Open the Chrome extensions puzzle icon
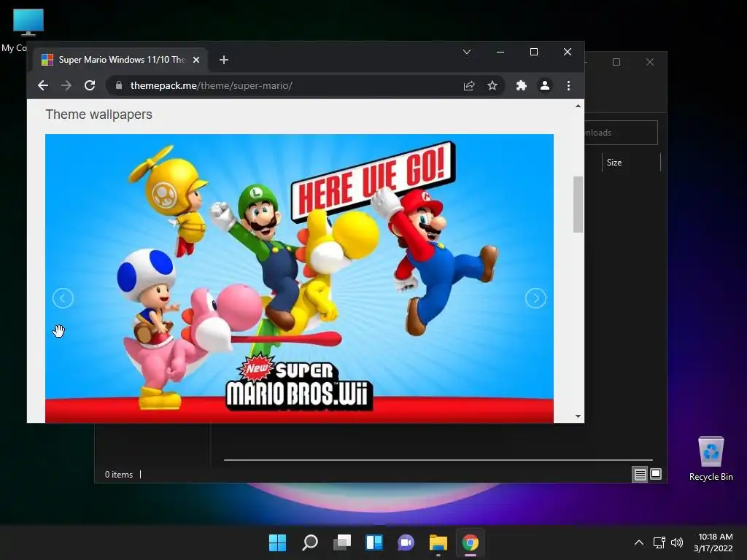 tap(521, 86)
